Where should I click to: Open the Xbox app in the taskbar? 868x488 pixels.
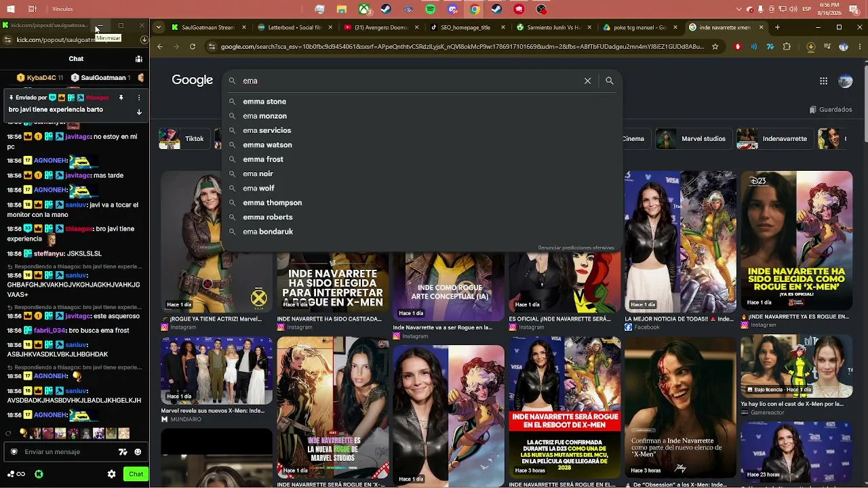click(x=364, y=9)
